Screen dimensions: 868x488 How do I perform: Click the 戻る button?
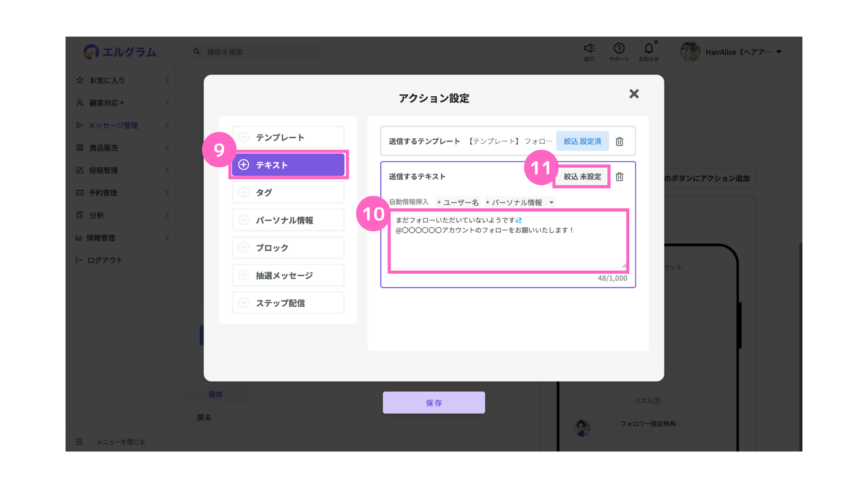(204, 418)
